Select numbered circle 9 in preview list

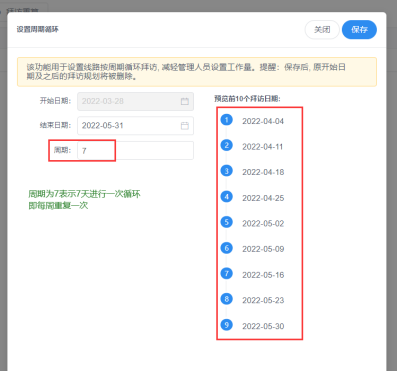[227, 325]
